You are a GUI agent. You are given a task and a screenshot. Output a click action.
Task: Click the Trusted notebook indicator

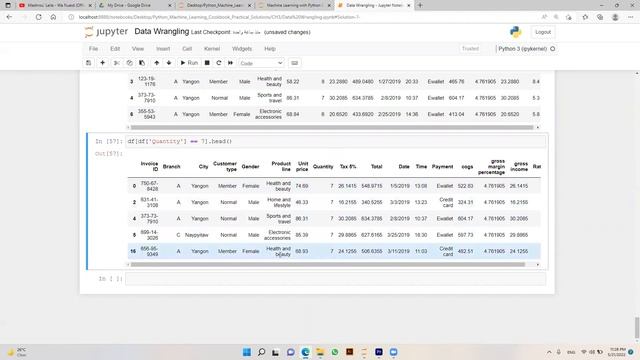pos(470,49)
